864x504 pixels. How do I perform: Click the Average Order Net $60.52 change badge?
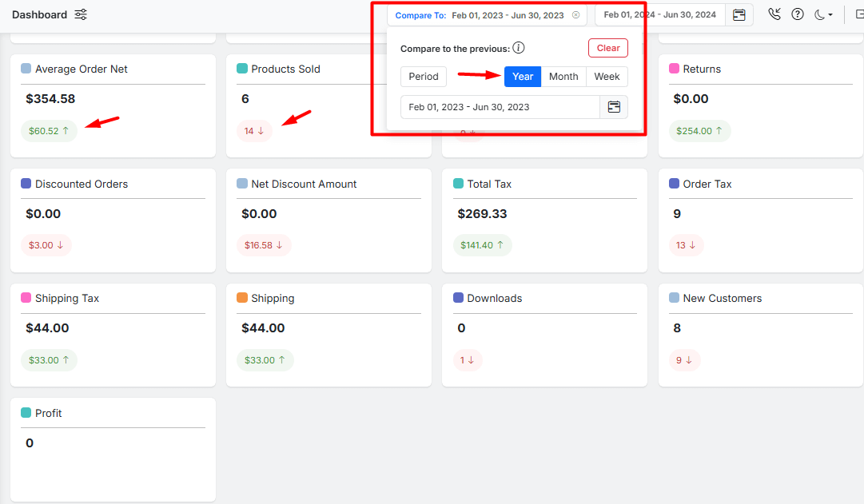(49, 131)
